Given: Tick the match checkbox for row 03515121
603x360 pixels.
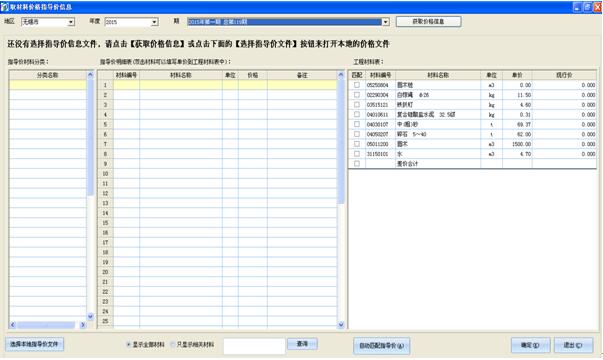Looking at the screenshot, I should 357,105.
